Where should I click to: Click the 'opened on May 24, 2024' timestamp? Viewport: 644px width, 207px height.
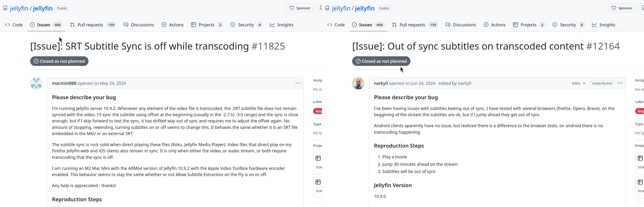coord(102,83)
